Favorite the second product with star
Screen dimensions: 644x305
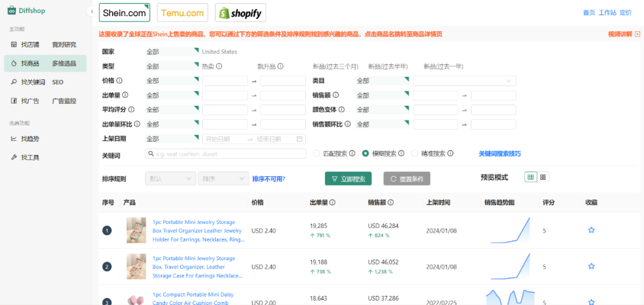(x=592, y=266)
